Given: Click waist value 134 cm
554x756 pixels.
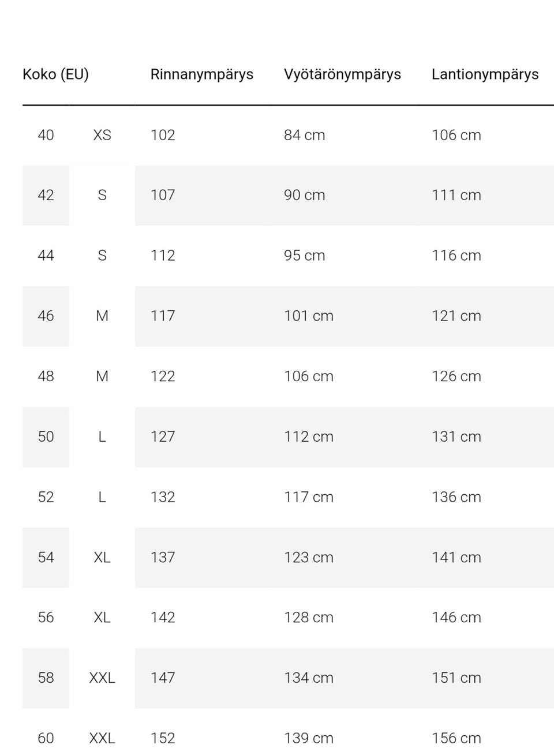Looking at the screenshot, I should 308,678.
